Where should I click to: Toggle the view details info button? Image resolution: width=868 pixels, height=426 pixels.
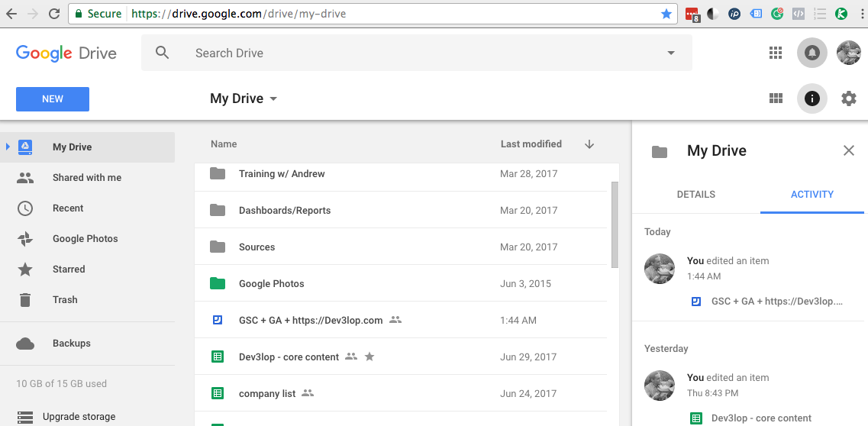[812, 98]
